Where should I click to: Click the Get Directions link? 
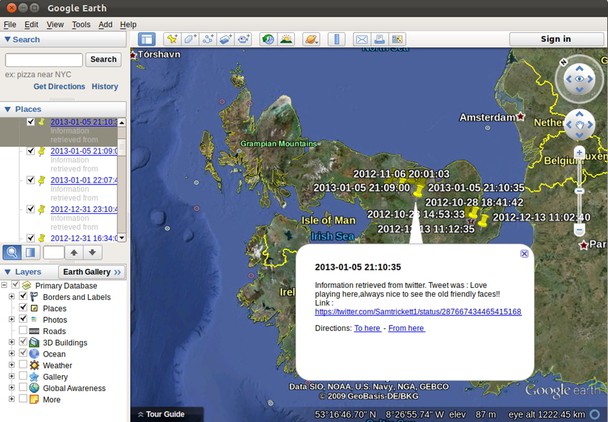pos(59,86)
